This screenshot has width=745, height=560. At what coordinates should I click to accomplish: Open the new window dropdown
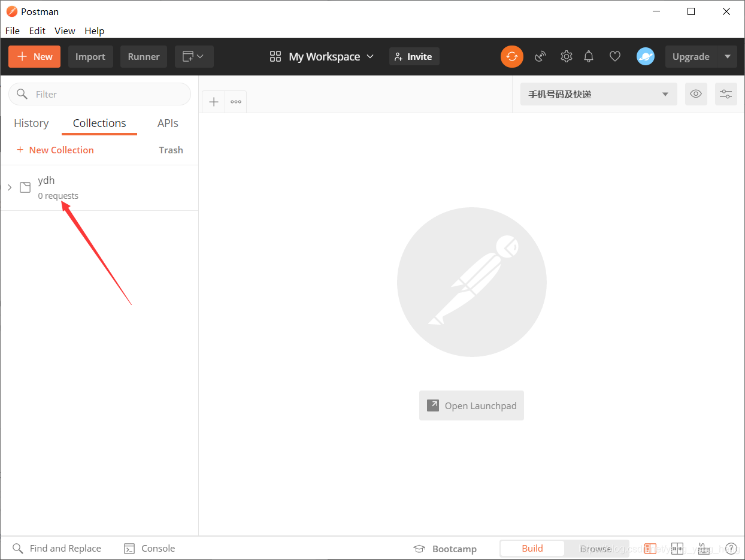click(194, 56)
